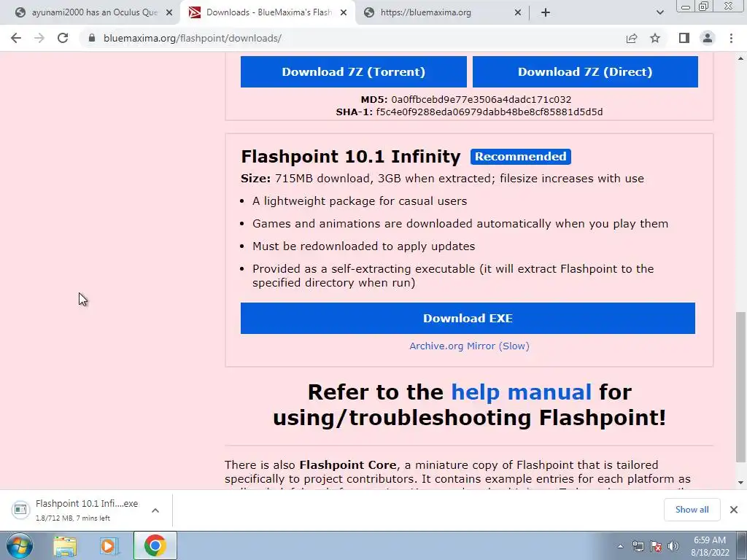The height and width of the screenshot is (560, 747).
Task: Go back to the previous page
Action: (16, 38)
